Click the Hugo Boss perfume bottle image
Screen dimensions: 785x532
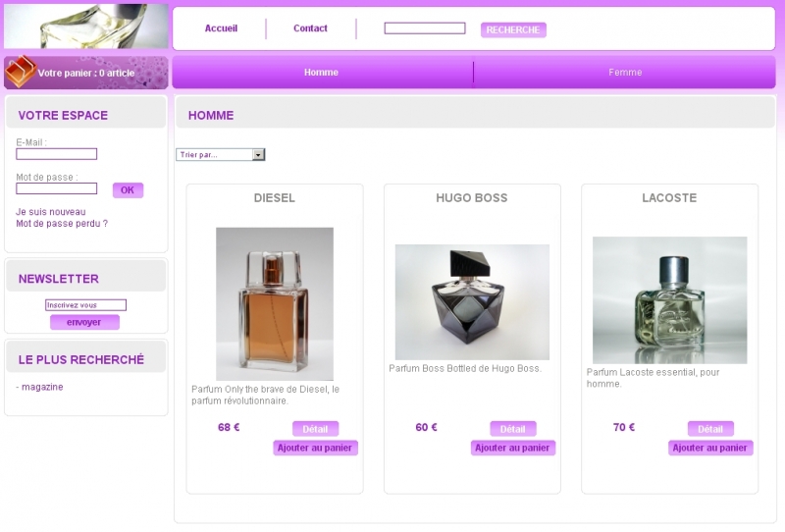click(472, 302)
